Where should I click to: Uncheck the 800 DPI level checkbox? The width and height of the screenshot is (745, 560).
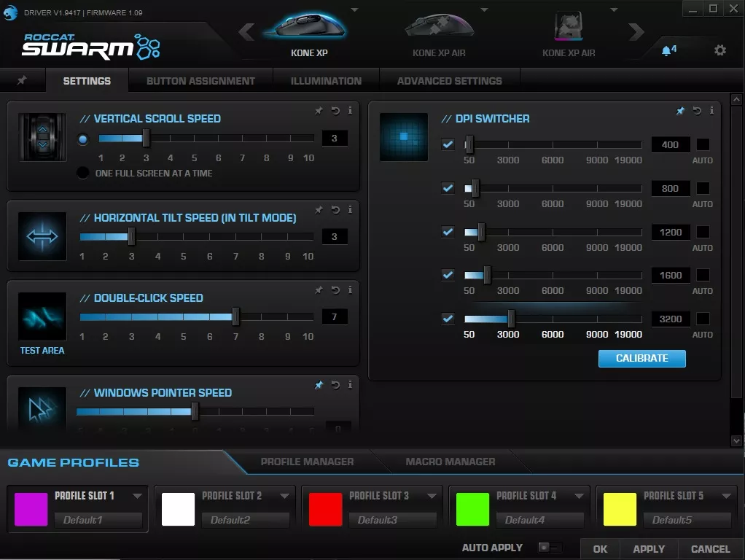pyautogui.click(x=448, y=188)
